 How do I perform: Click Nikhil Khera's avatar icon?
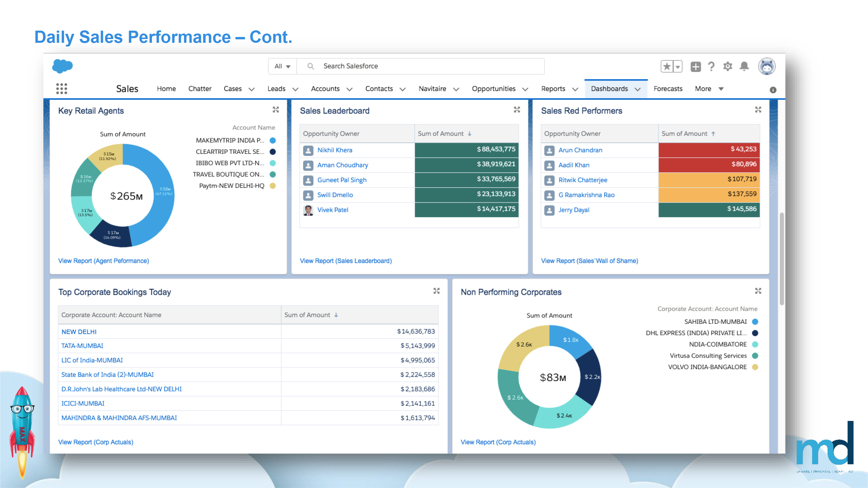[x=308, y=150]
